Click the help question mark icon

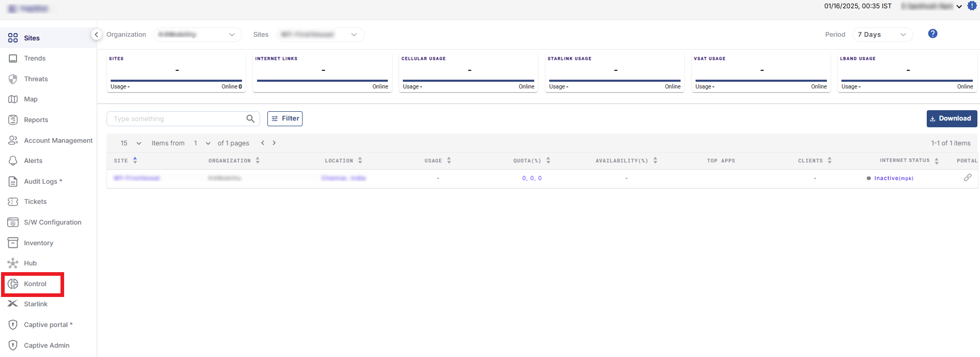click(932, 34)
